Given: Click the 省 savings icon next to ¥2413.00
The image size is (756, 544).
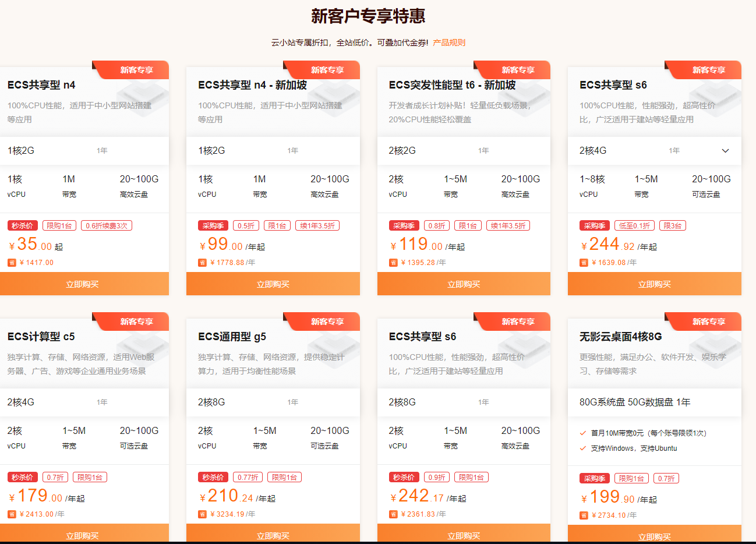Looking at the screenshot, I should (12, 514).
